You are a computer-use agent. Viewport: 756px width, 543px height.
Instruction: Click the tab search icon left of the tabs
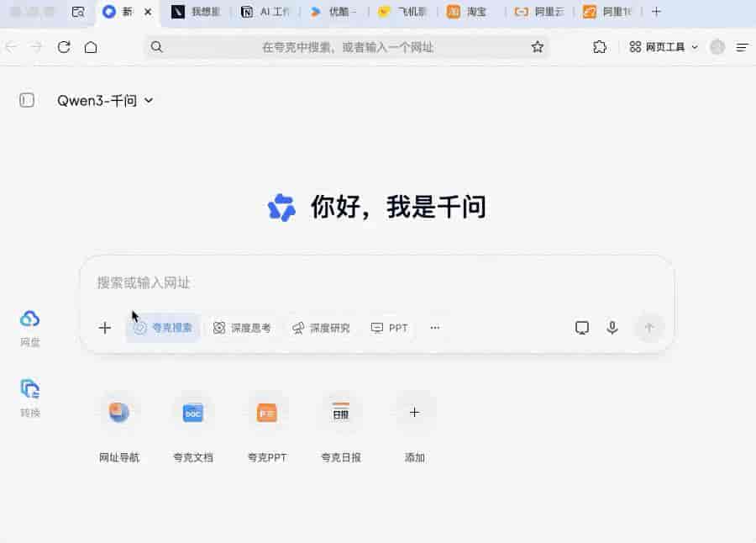(x=78, y=12)
